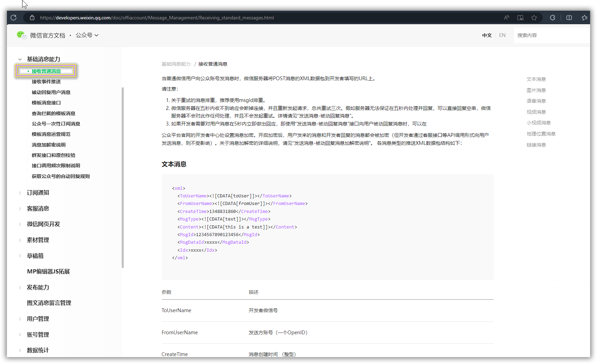This screenshot has height=364, width=597.
Task: Open the browser extensions puzzle icon
Action: pyautogui.click(x=552, y=18)
